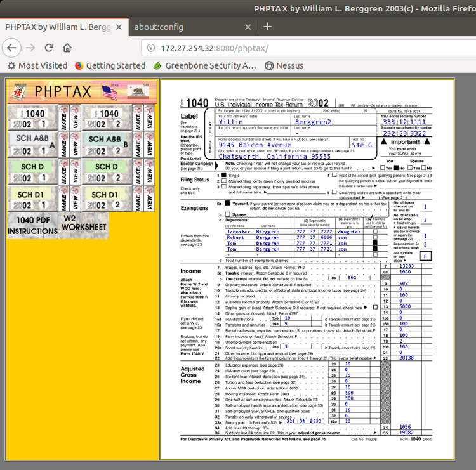Show site information in the address bar
The width and height of the screenshot is (476, 470).
151,48
